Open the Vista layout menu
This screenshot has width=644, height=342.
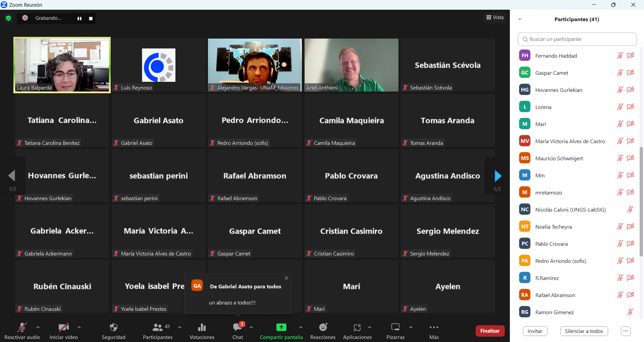[495, 17]
